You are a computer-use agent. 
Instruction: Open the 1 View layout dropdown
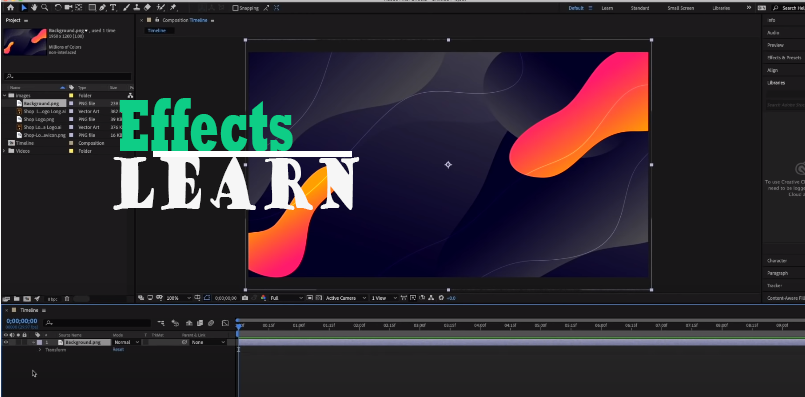[x=385, y=298]
